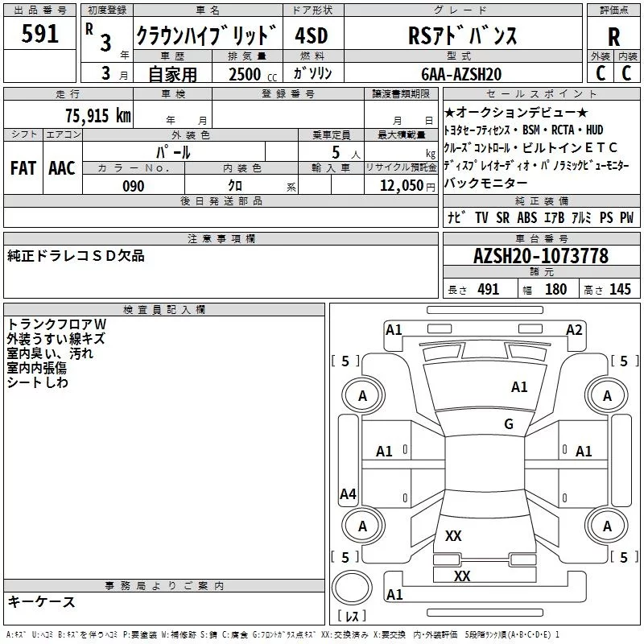
Task: Click the mileage value 75,915 km
Action: pos(97,114)
